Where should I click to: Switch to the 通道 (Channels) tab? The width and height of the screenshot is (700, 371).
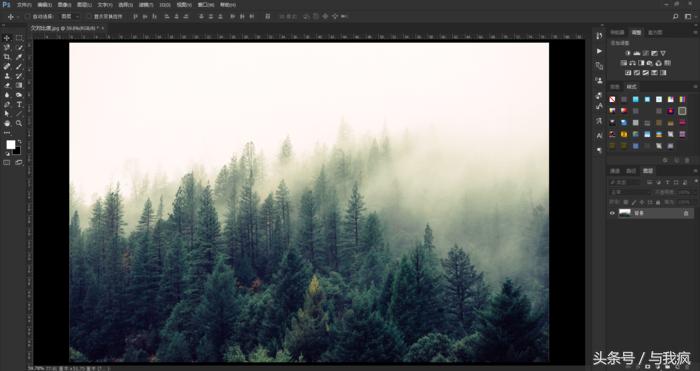(615, 171)
